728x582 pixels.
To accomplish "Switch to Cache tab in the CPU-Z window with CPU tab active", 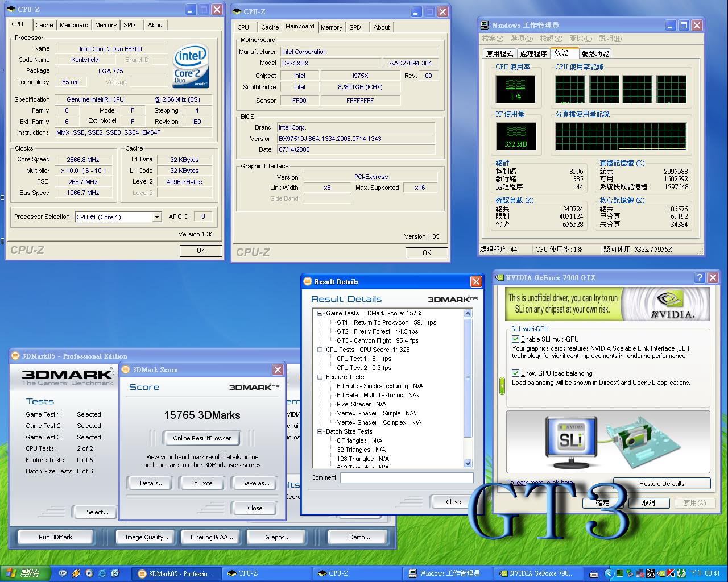I will click(44, 25).
